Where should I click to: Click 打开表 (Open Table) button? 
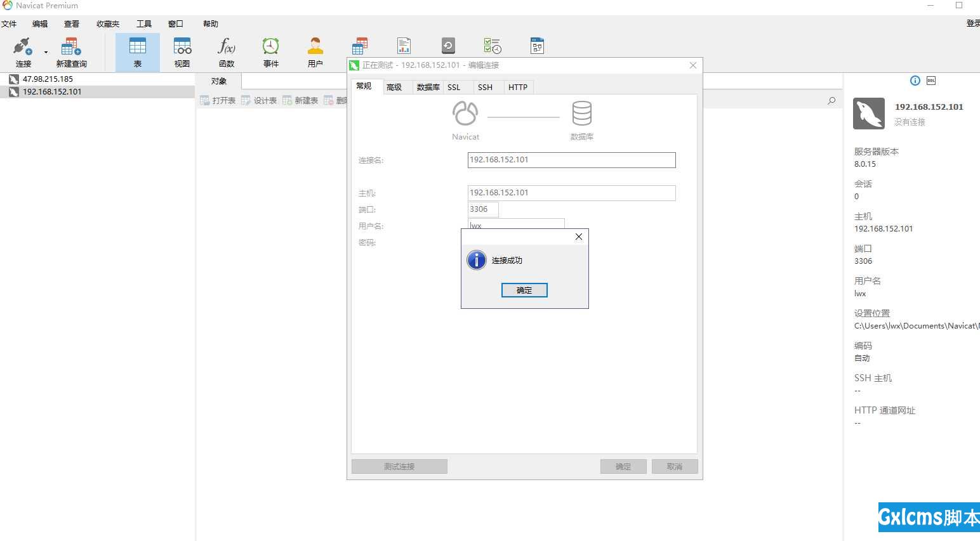pos(218,100)
